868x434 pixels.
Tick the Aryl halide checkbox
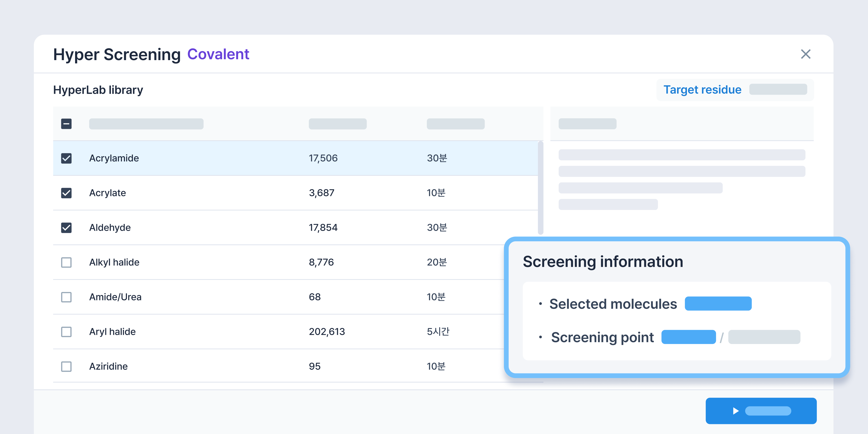(x=66, y=332)
